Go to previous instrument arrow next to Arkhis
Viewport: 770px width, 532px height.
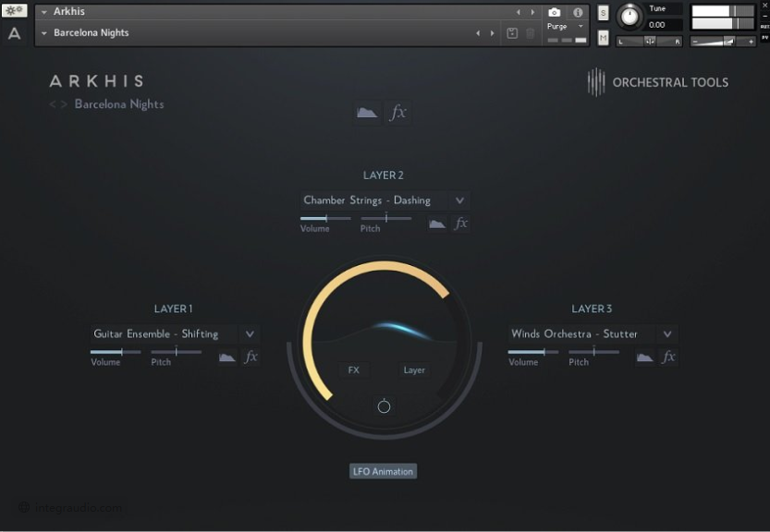(518, 12)
